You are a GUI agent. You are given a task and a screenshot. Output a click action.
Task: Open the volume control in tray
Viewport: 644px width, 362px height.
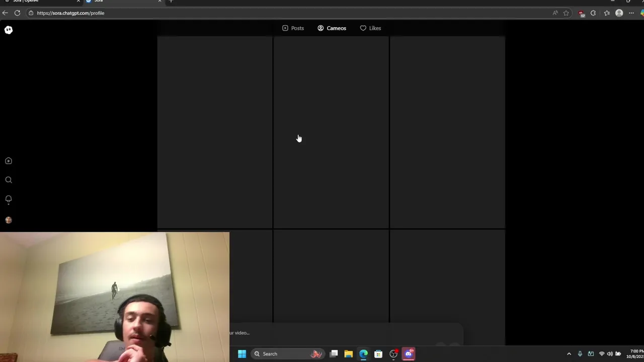610,354
